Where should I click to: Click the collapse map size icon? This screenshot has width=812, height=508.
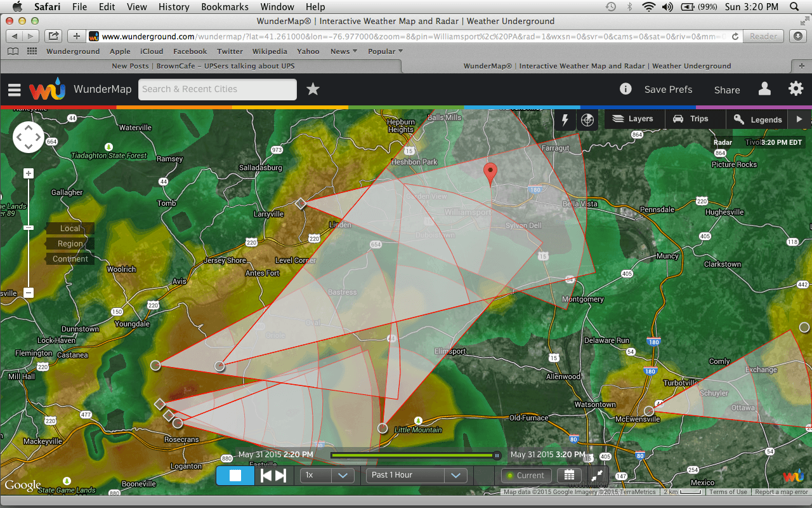click(x=597, y=475)
